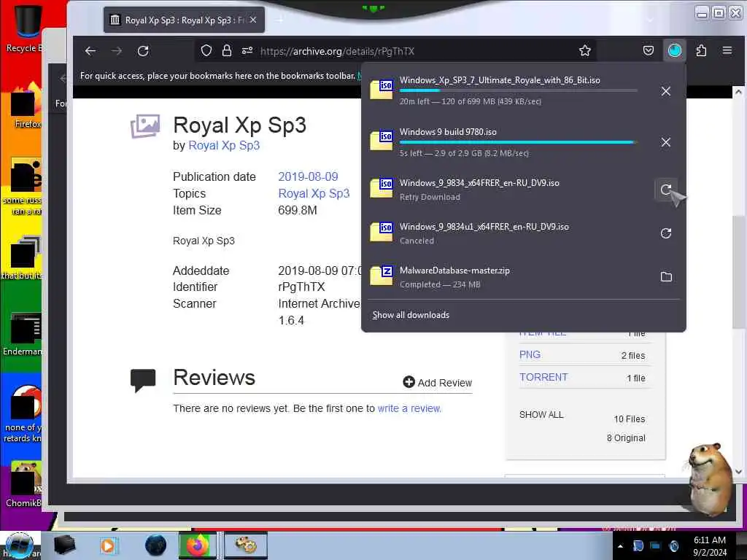Retry the canceled Windows_9_9834u1 download
The image size is (747, 560).
coord(666,233)
